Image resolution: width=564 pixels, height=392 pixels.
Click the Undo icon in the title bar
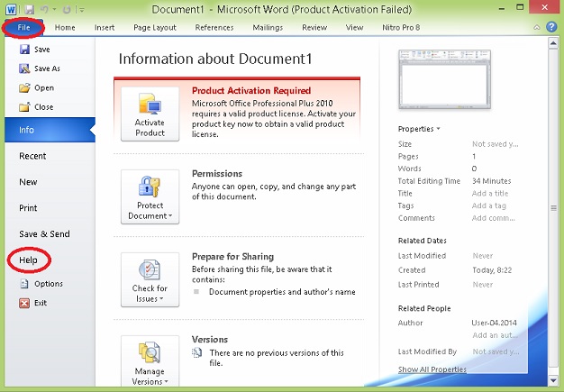click(x=42, y=9)
